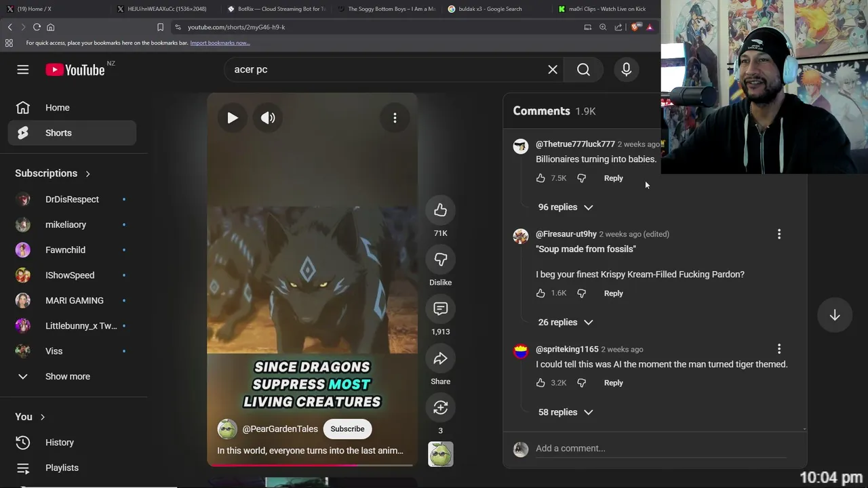Reply to spriteking1165's comment

coord(613,383)
